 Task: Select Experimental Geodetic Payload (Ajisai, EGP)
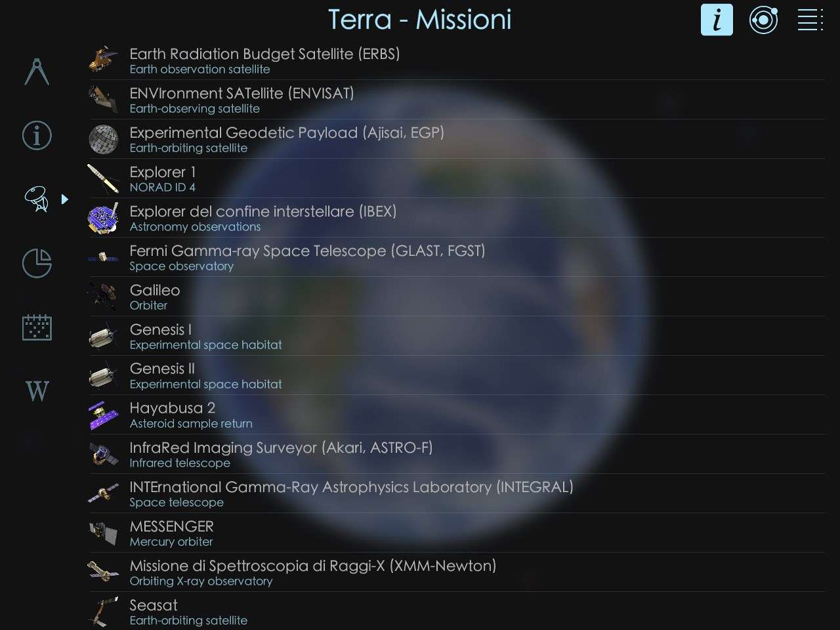coord(287,133)
